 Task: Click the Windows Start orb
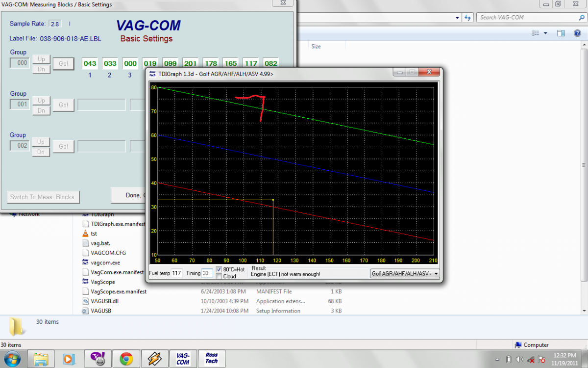(12, 358)
